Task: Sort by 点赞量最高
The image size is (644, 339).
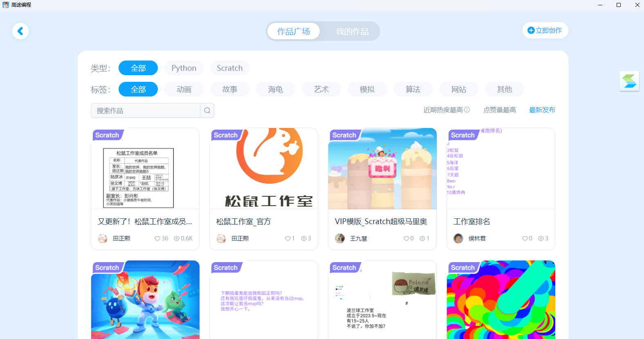Action: tap(500, 110)
